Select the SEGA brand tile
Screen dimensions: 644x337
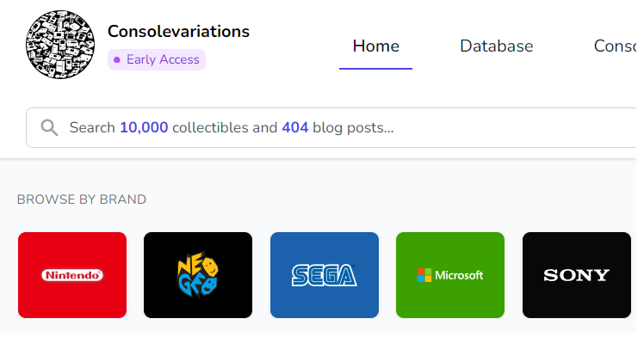point(325,275)
